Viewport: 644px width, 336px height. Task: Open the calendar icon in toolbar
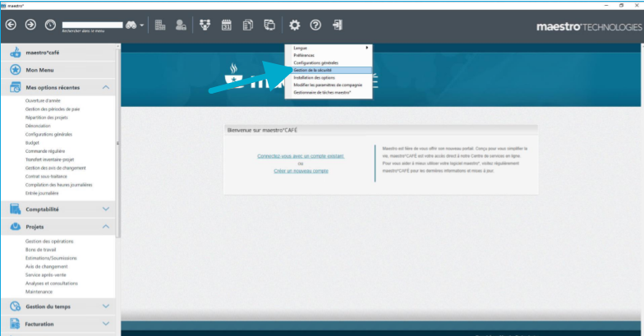click(227, 25)
